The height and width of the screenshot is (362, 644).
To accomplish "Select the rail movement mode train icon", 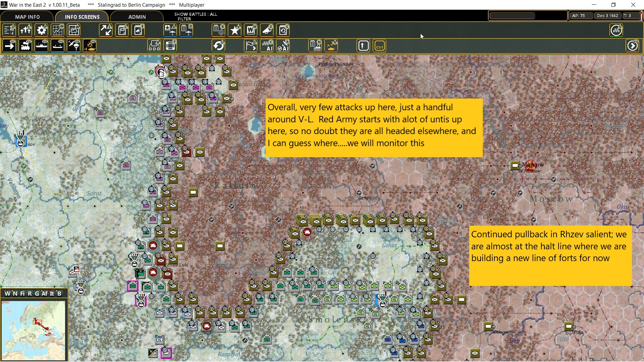I will [25, 46].
